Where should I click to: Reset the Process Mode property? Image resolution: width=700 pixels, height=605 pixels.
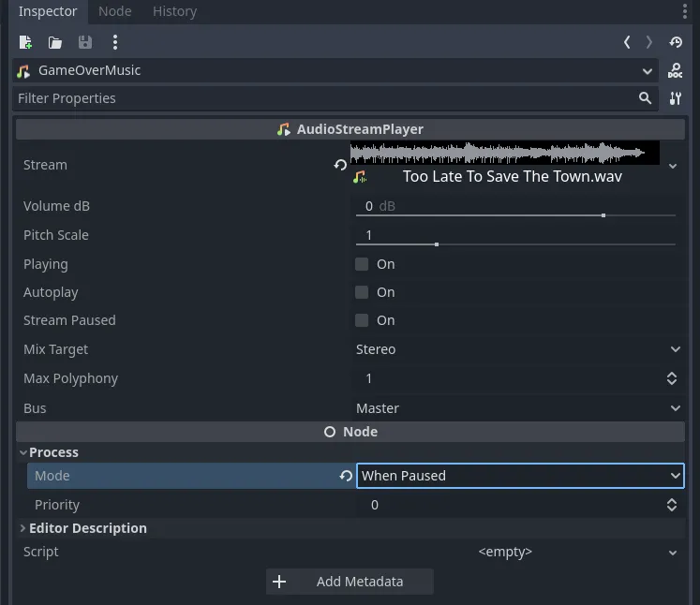pyautogui.click(x=346, y=476)
